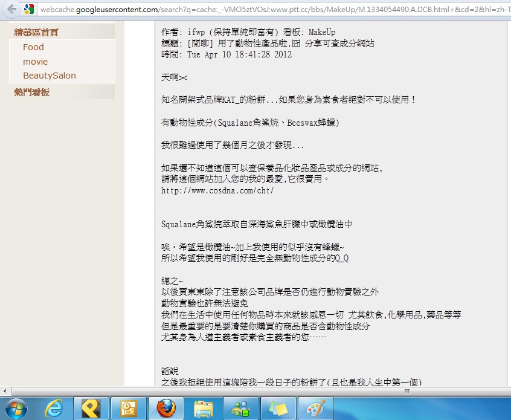
Task: Click the line starting 以後買東東除了注意
Action: coord(270,292)
